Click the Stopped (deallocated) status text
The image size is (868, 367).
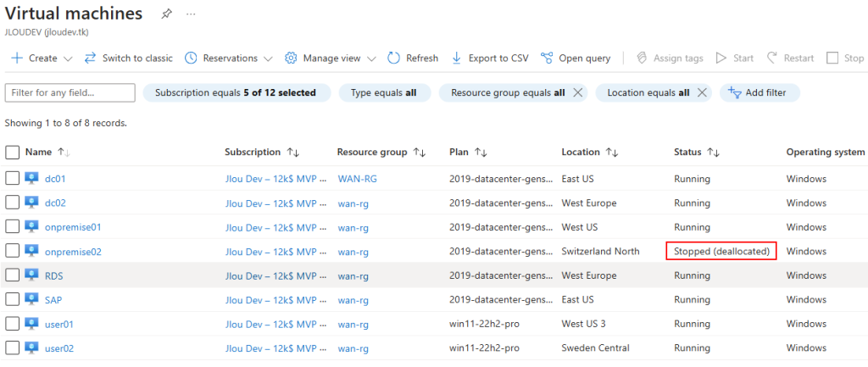click(x=722, y=252)
